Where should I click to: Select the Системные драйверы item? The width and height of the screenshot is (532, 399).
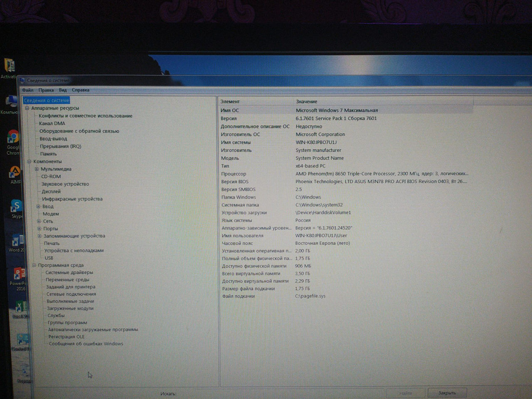(69, 273)
